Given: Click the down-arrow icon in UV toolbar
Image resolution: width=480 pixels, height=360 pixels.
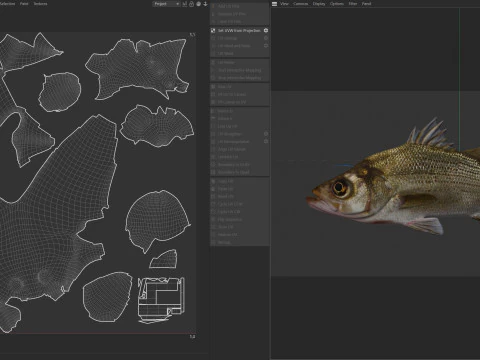Looking at the screenshot, I should coord(205,4).
